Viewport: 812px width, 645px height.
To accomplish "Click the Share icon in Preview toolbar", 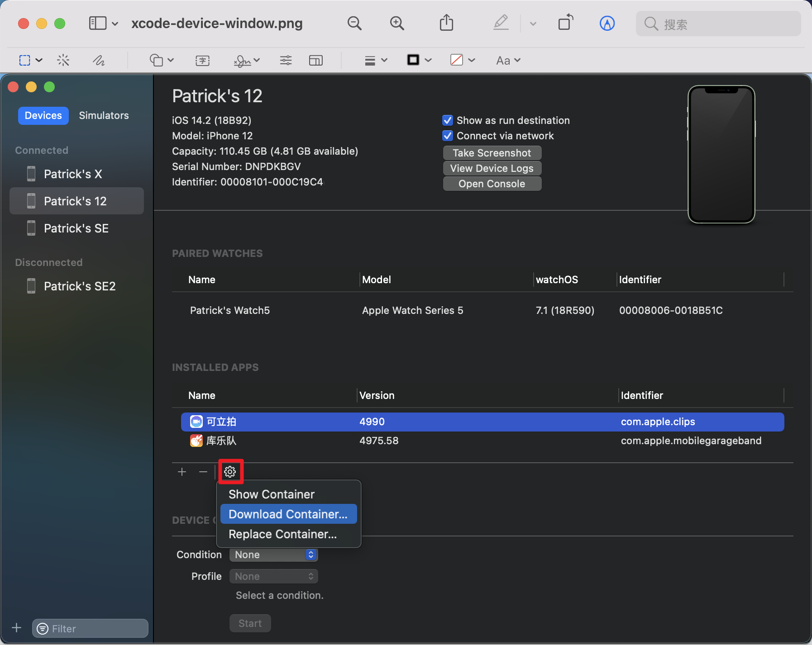I will click(x=446, y=23).
